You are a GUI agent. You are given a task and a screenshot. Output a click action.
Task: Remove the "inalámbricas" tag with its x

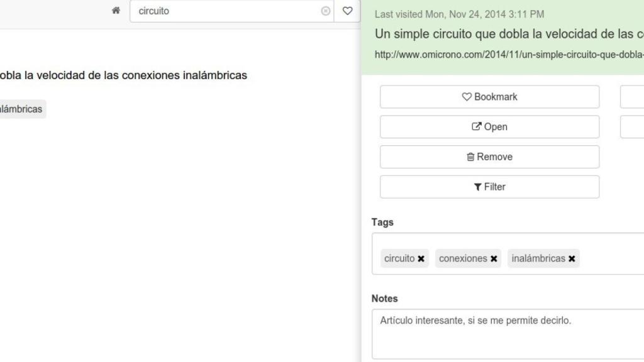point(572,258)
